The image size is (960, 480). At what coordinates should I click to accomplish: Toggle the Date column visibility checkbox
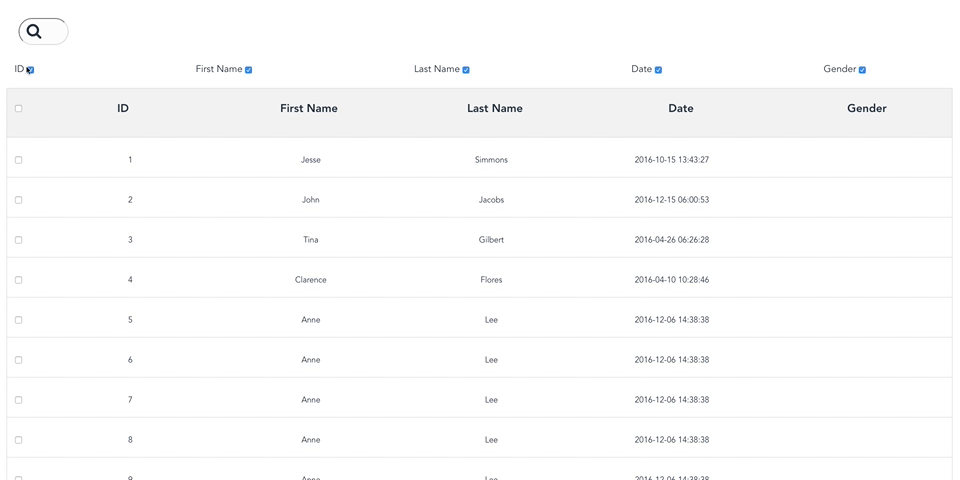658,70
